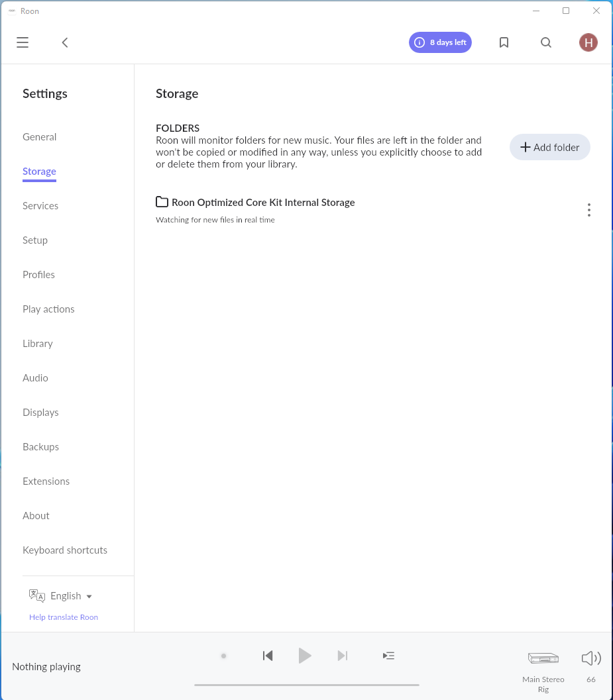Open the Backups settings section
This screenshot has width=613, height=700.
coord(40,447)
